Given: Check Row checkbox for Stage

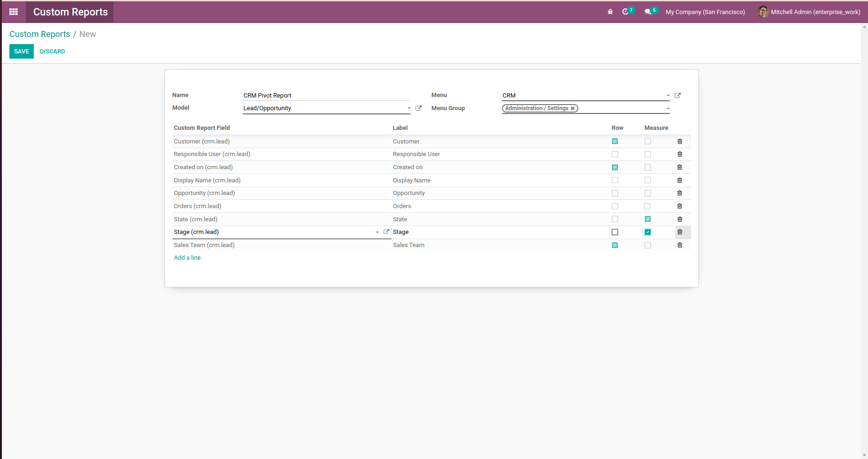Looking at the screenshot, I should click(x=615, y=232).
